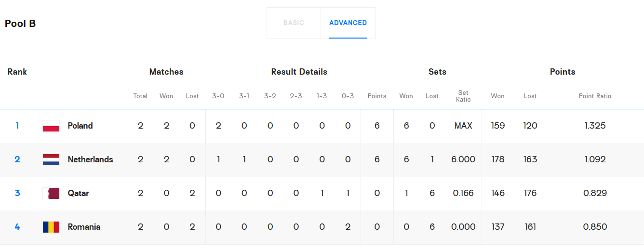
Task: Click the Sets group header
Action: point(437,72)
